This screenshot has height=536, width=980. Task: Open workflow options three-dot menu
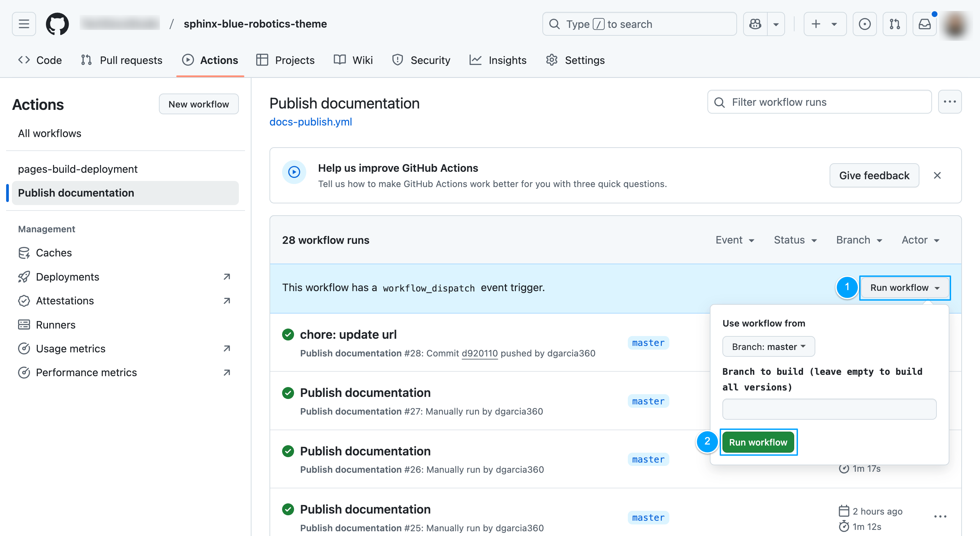coord(950,102)
